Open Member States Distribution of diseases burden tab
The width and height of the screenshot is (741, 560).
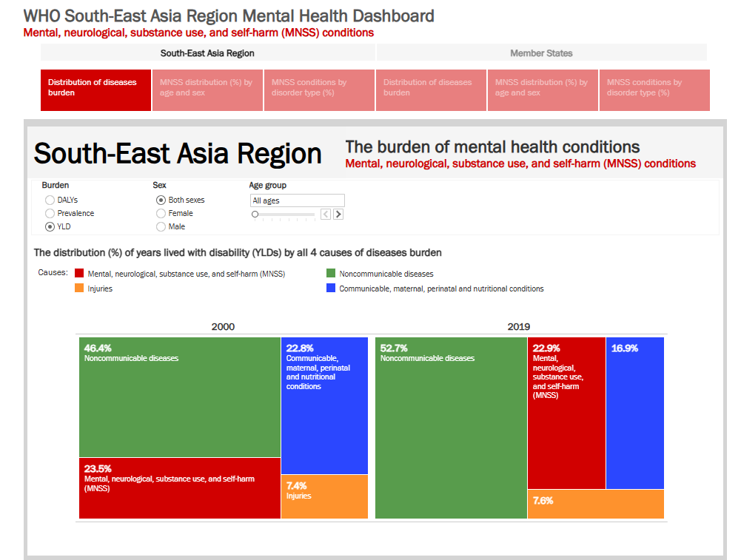[431, 90]
